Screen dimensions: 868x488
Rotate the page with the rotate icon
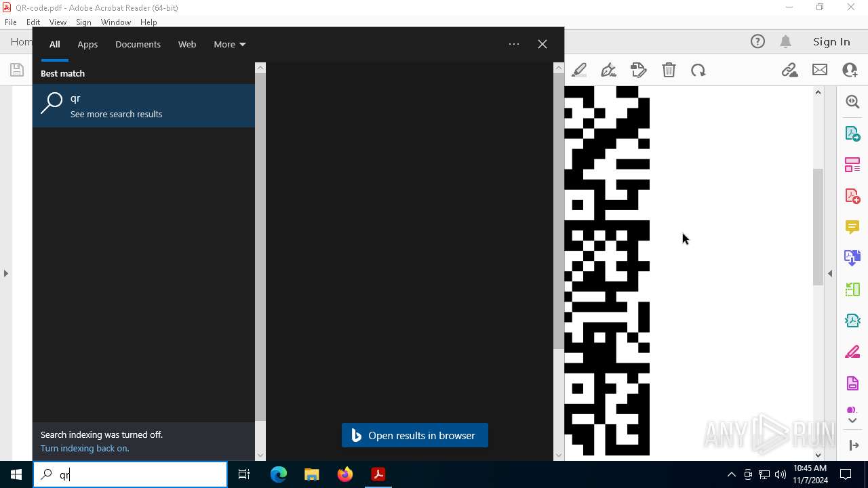[x=698, y=70]
